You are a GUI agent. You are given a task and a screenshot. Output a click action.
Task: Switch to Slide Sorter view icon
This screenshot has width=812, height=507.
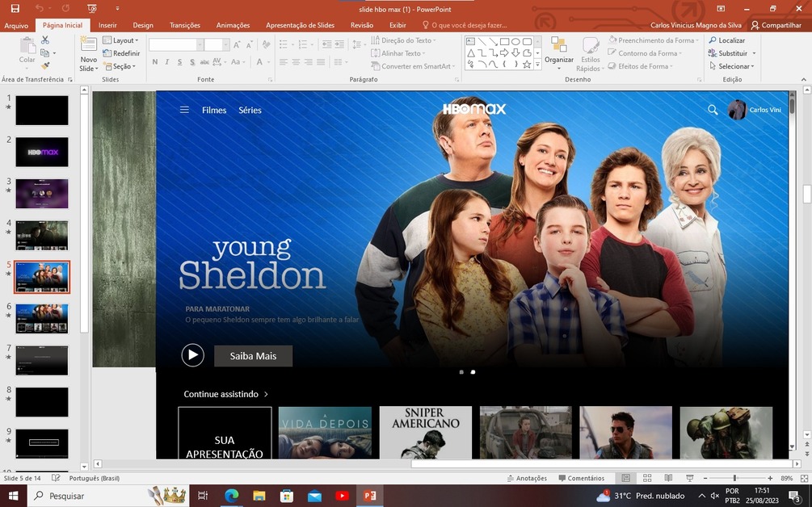tap(647, 478)
